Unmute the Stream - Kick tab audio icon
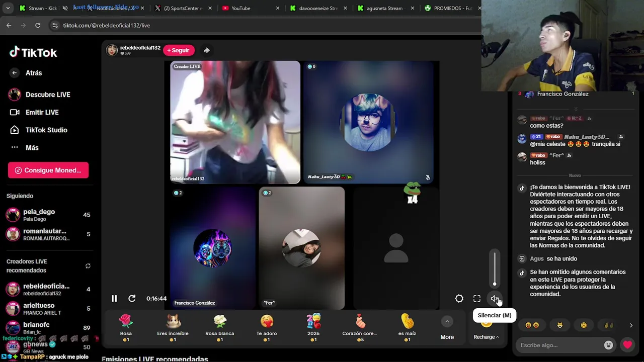This screenshot has width=644, height=362. coord(65,8)
